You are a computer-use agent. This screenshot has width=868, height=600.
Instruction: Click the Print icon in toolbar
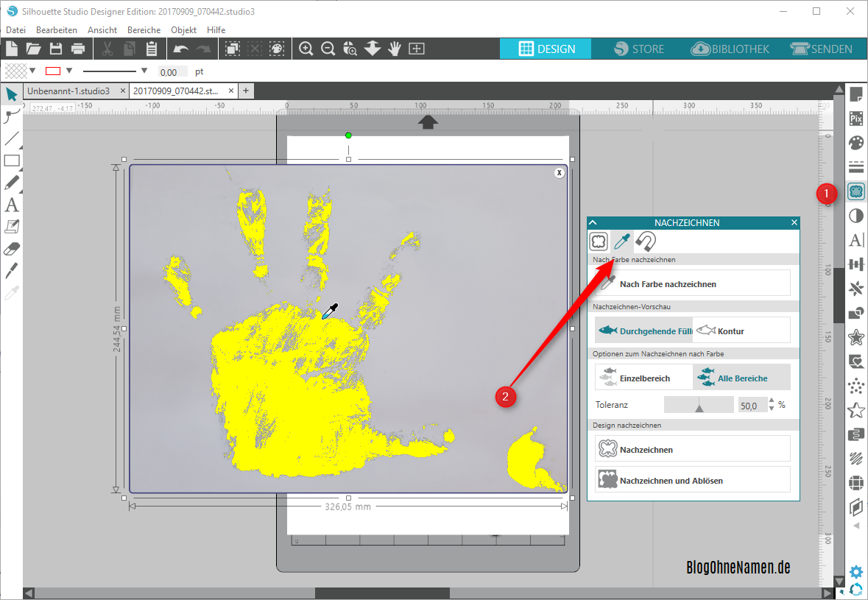pyautogui.click(x=78, y=49)
